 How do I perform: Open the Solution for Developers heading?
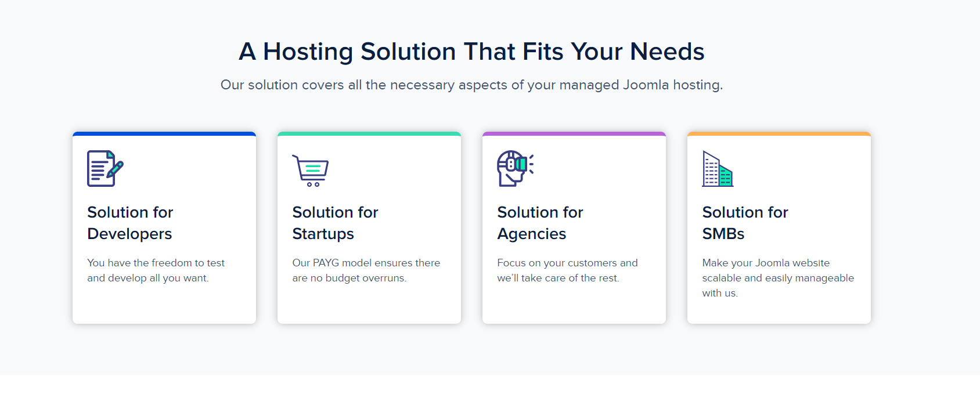[x=130, y=223]
